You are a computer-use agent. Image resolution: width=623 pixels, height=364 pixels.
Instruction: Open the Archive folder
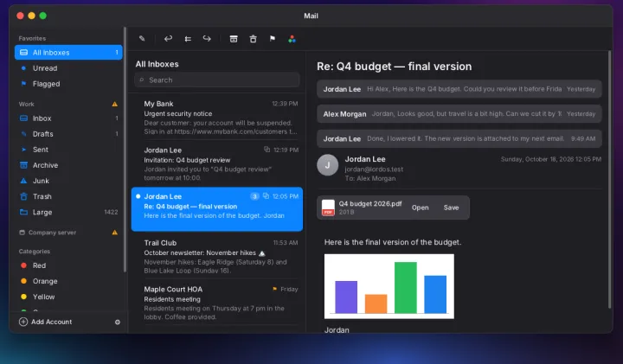[x=68, y=165]
